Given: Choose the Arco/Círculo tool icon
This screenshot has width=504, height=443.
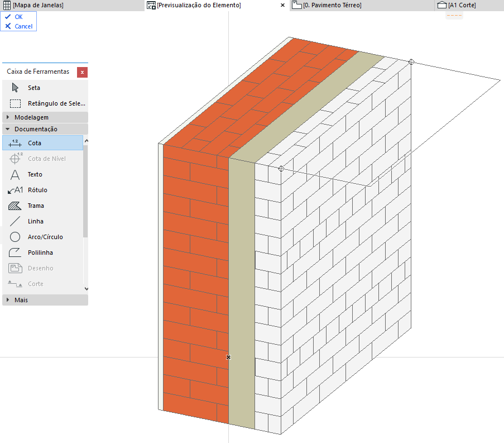Looking at the screenshot, I should [15, 237].
